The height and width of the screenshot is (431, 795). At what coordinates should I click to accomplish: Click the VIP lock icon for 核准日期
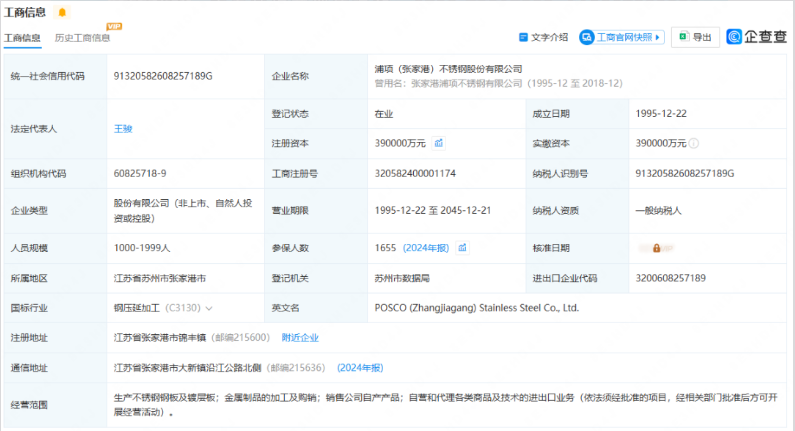(x=657, y=248)
